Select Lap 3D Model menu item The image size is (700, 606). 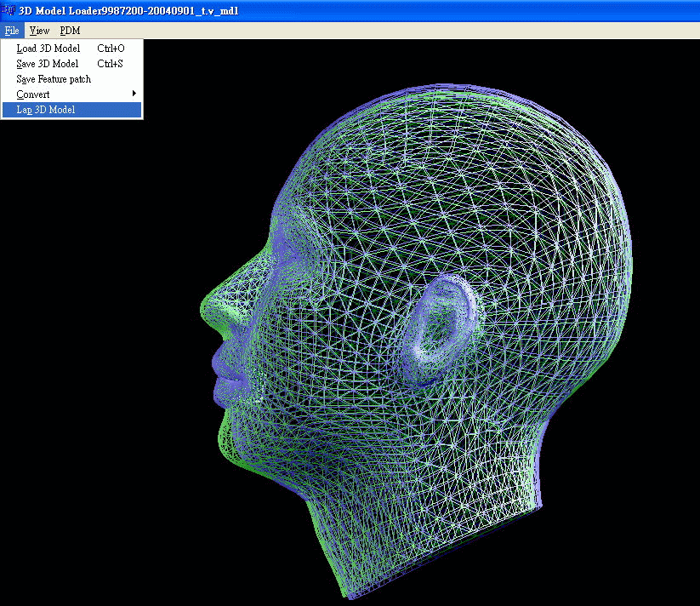[46, 110]
